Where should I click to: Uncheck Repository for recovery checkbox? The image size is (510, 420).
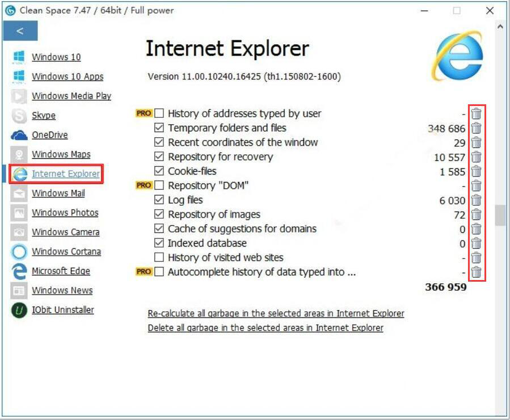pos(159,156)
